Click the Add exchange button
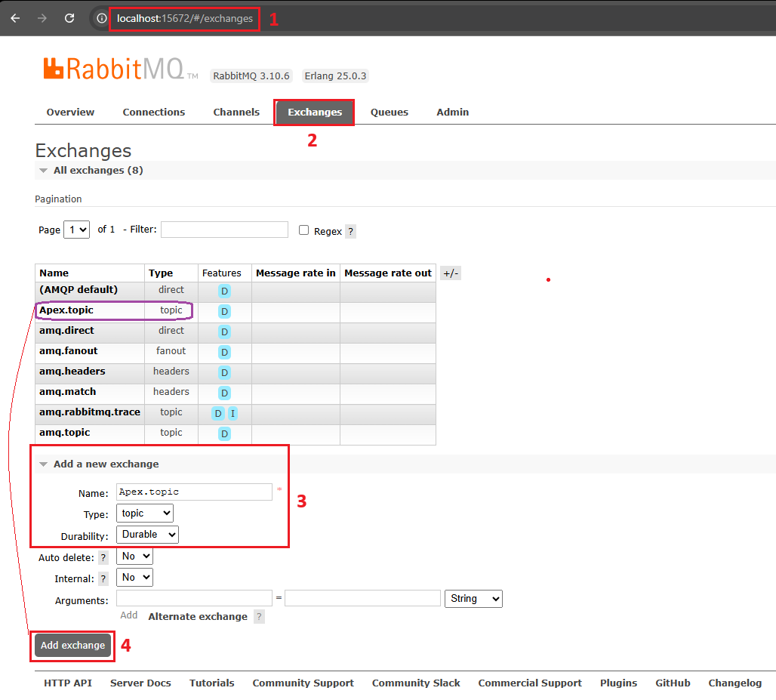 coord(72,646)
